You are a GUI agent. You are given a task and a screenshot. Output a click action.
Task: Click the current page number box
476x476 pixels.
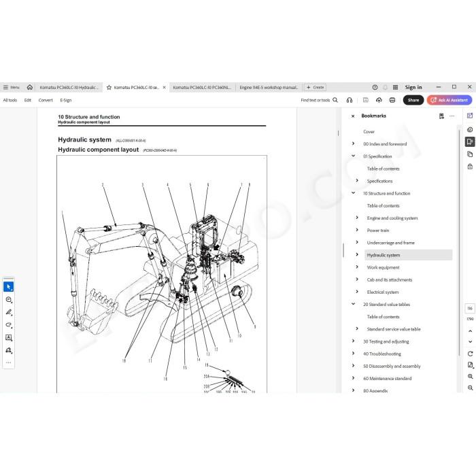tap(470, 309)
